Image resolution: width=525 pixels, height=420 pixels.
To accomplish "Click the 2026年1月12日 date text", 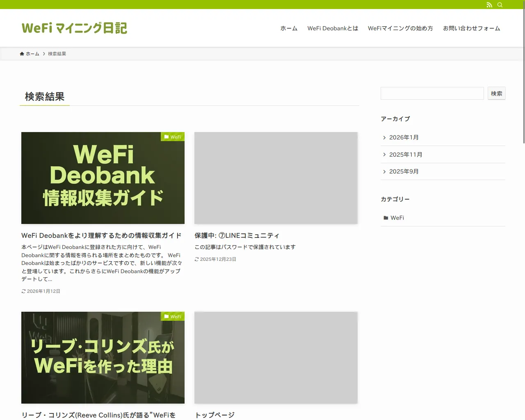I will click(43, 291).
